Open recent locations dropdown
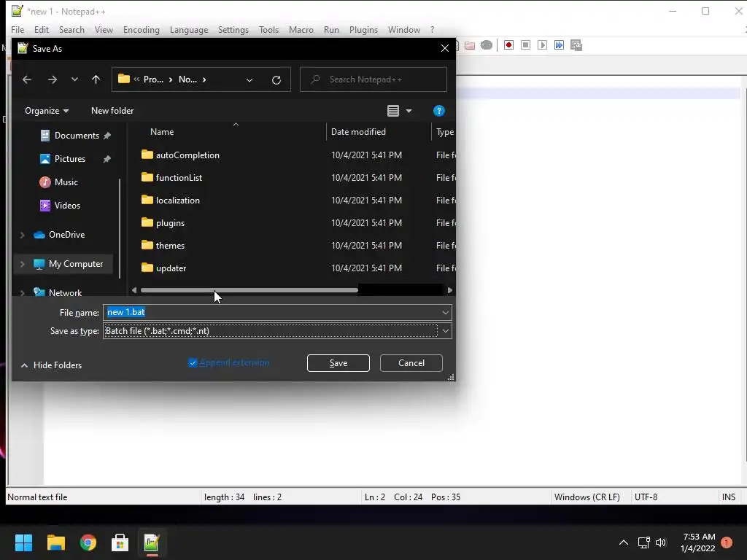Viewport: 747px width, 560px height. pos(74,79)
